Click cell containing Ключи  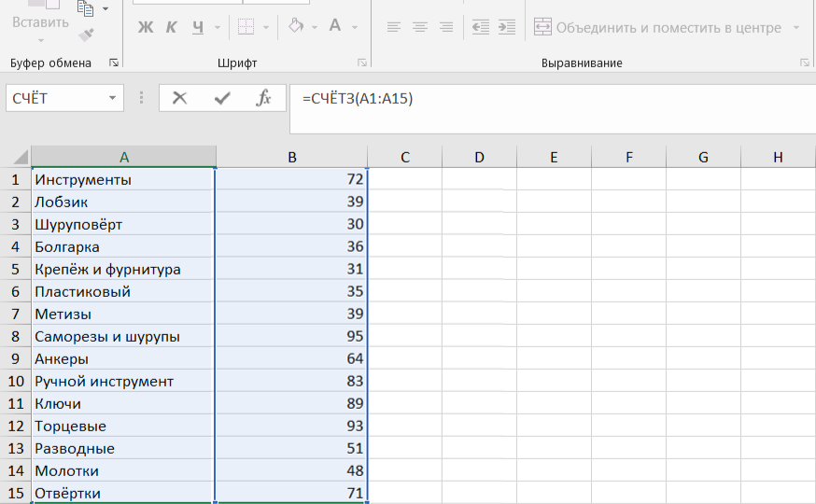click(x=124, y=403)
